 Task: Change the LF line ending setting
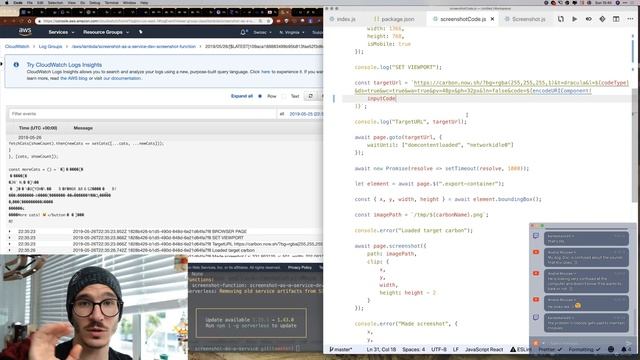point(456,349)
